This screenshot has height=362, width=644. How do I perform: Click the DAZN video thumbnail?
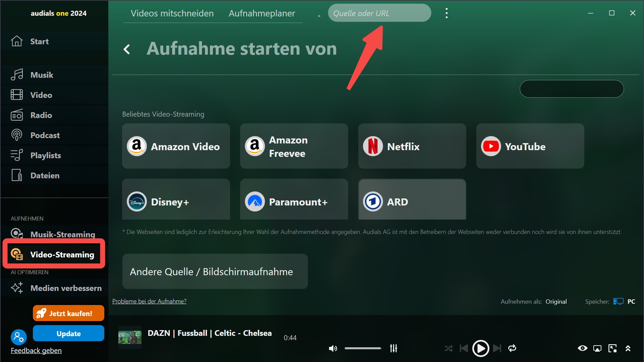tap(130, 337)
